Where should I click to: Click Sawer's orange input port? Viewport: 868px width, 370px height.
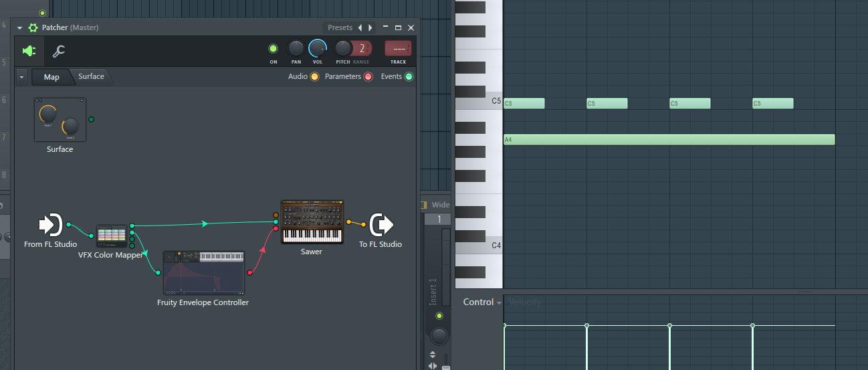click(276, 215)
